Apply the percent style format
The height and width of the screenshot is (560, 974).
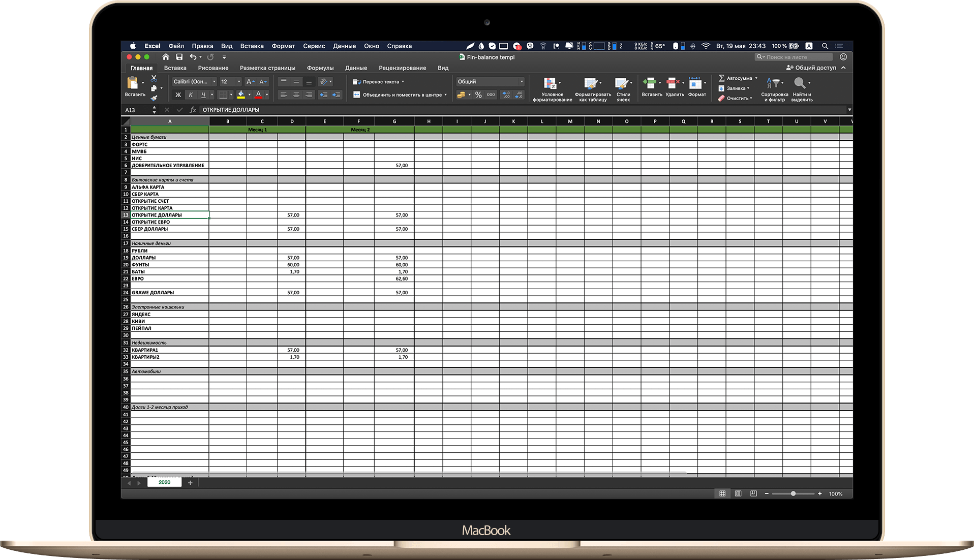[x=478, y=95]
